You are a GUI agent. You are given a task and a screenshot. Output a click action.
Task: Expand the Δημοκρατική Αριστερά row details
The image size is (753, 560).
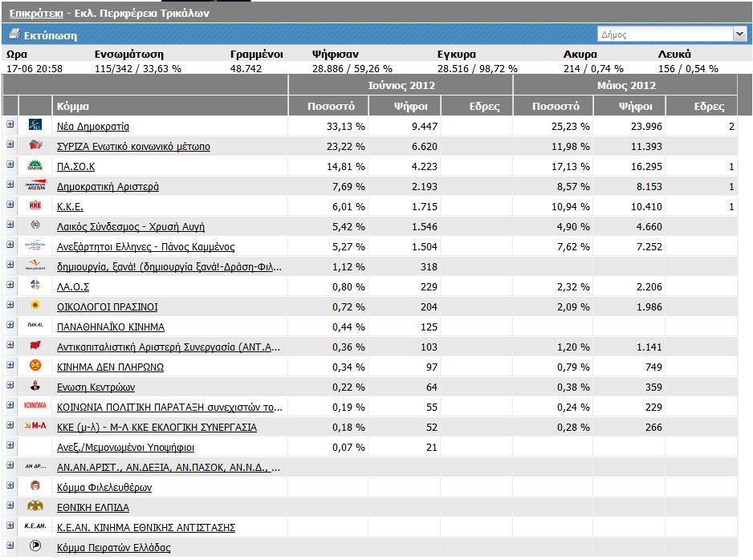[10, 185]
